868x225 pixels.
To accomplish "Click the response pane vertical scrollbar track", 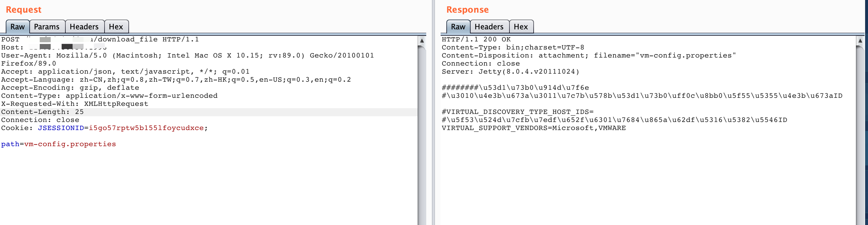I will click(x=860, y=135).
